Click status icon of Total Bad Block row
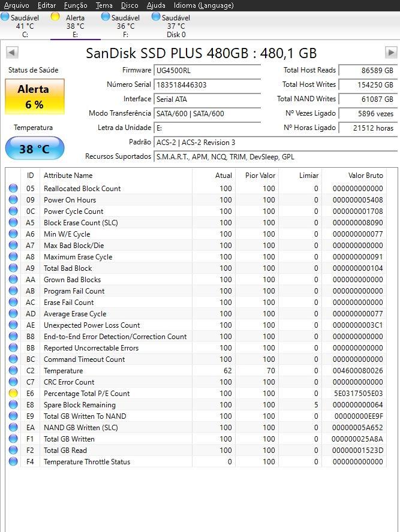Screen dimensions: 400x532 [x=13, y=268]
